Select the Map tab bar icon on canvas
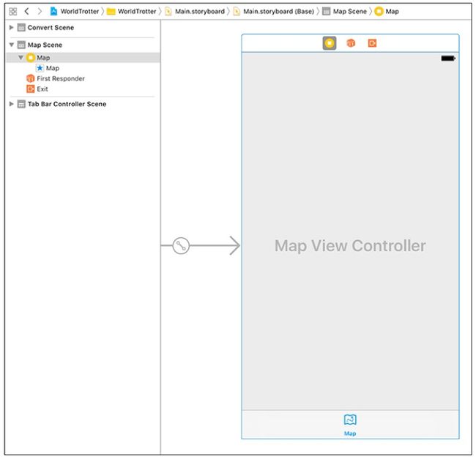 (x=350, y=420)
